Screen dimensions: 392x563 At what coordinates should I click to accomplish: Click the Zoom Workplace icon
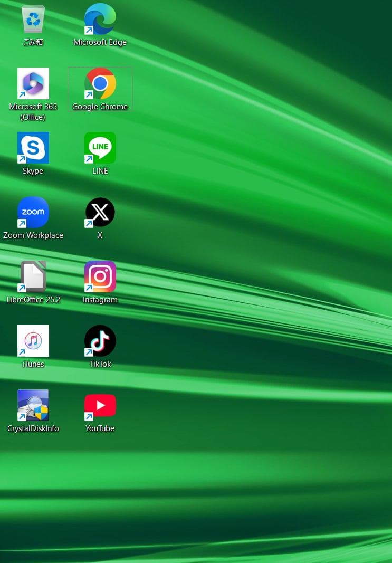[33, 212]
